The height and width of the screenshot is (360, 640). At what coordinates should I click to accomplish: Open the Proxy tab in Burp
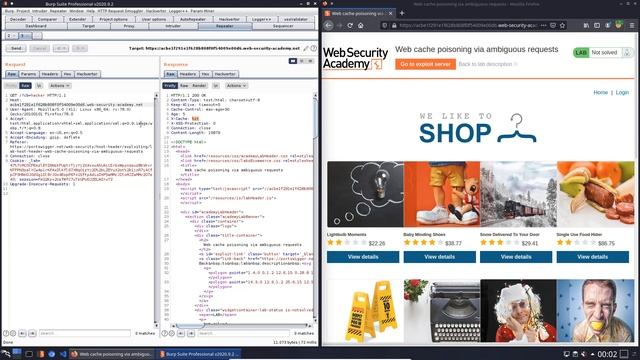[x=129, y=26]
